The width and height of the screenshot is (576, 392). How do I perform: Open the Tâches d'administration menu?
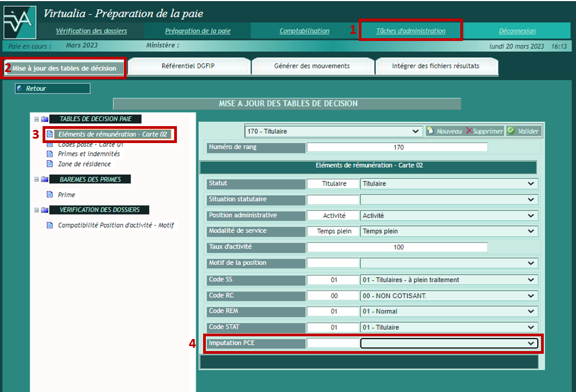[x=411, y=31]
